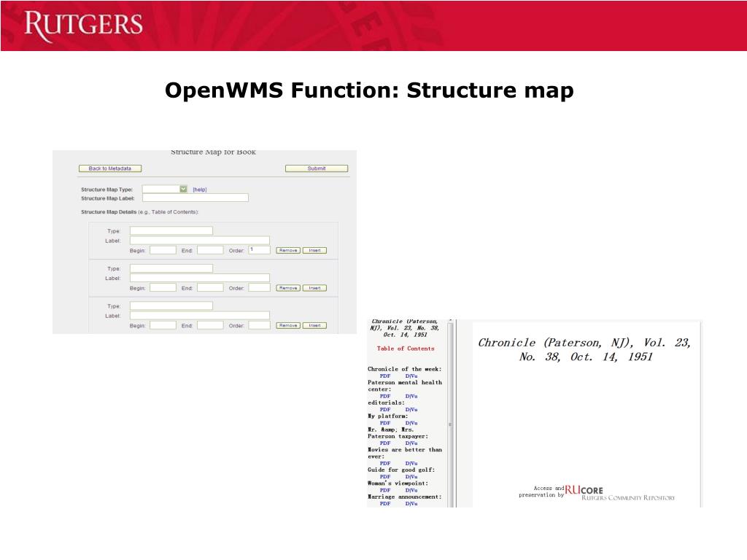Open the [help] link
The width and height of the screenshot is (747, 560).
199,190
